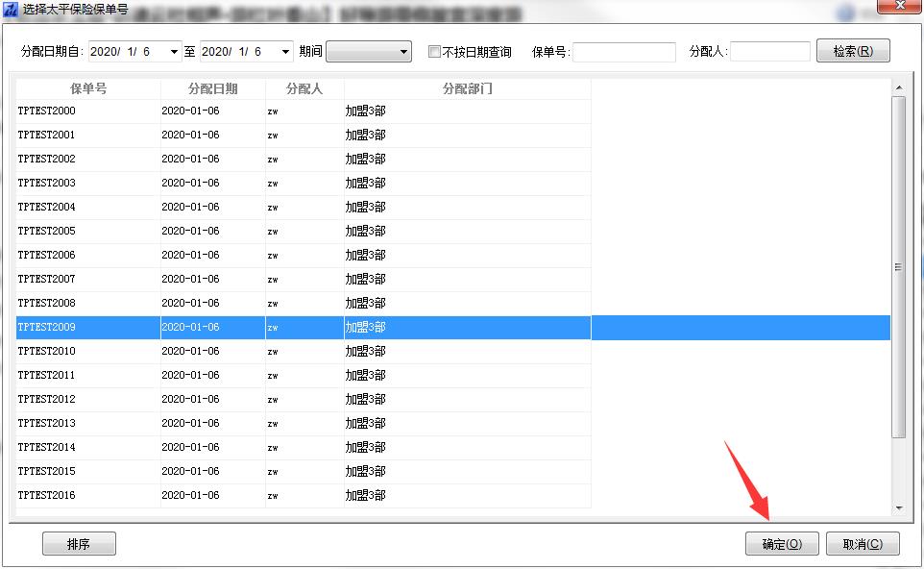Viewport: 924px width, 569px height.
Task: Sort by 保单号 column header
Action: (88, 88)
